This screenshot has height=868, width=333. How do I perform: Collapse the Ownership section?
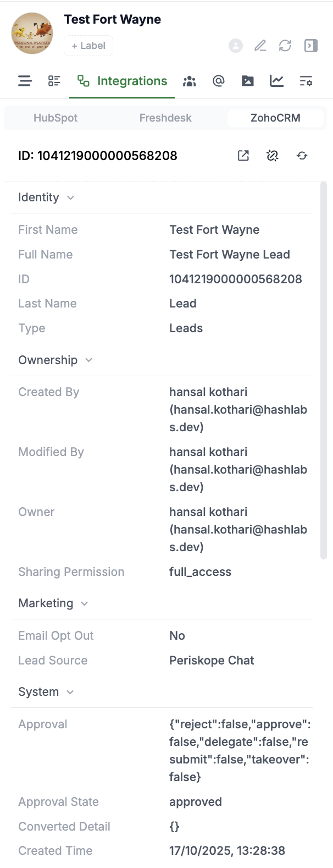click(89, 360)
